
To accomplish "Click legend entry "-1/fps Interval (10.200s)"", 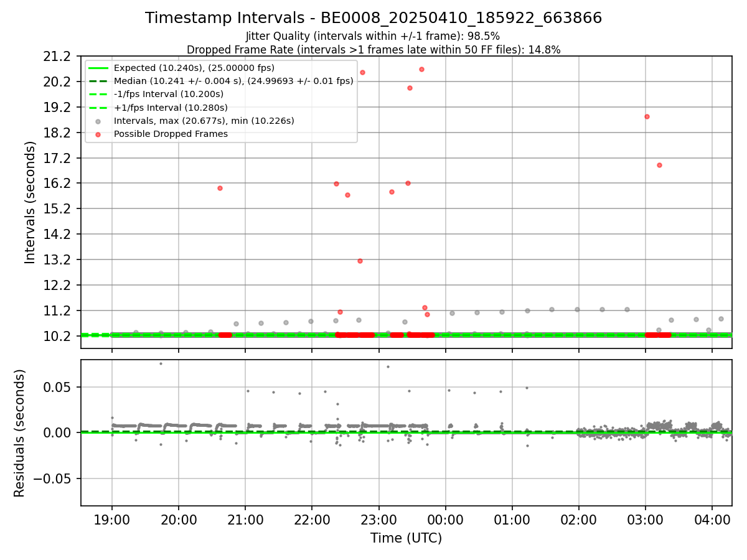I will [169, 95].
